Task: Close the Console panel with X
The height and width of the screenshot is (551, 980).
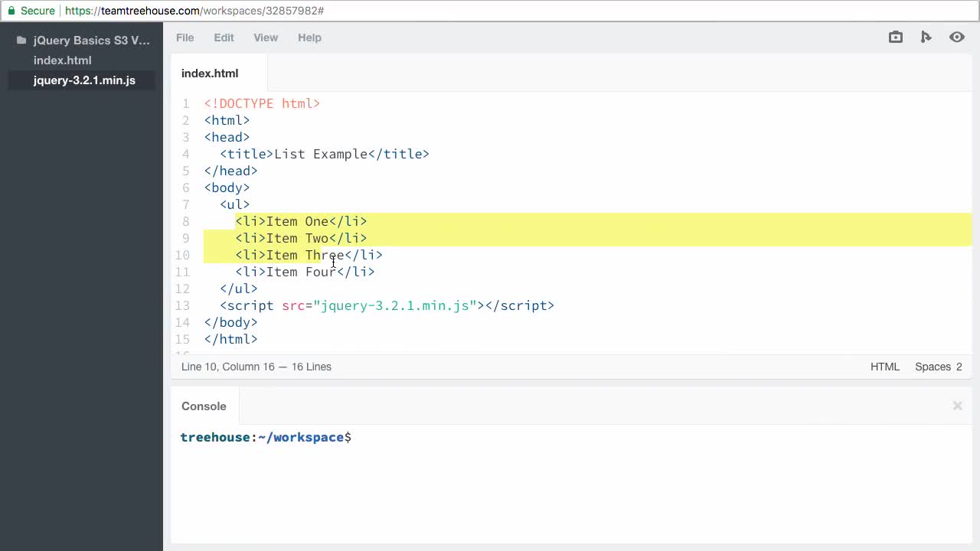Action: (957, 406)
